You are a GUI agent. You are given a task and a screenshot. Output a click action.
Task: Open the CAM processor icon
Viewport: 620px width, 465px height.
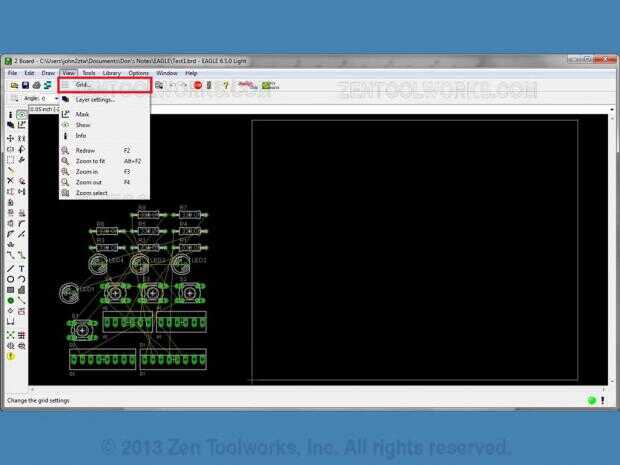click(48, 85)
